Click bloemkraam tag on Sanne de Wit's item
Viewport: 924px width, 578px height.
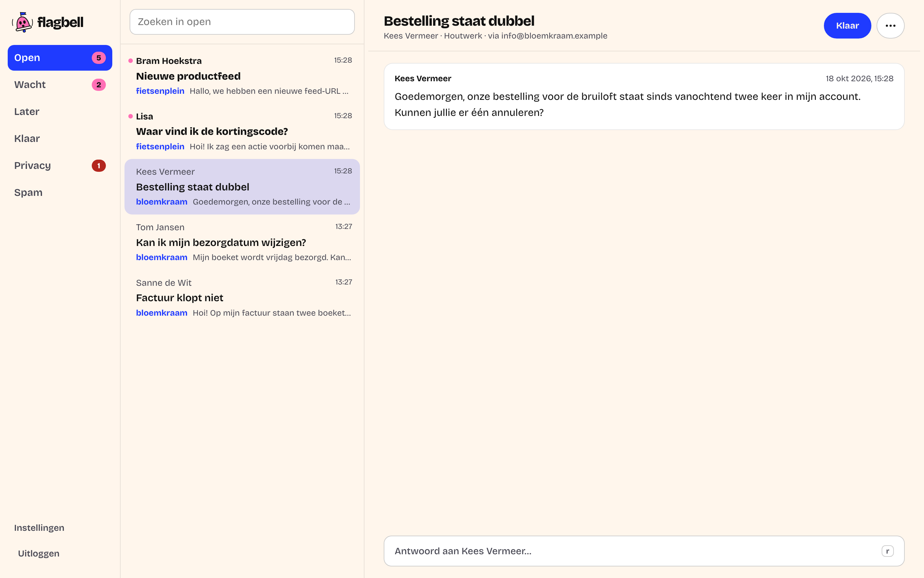(x=161, y=313)
